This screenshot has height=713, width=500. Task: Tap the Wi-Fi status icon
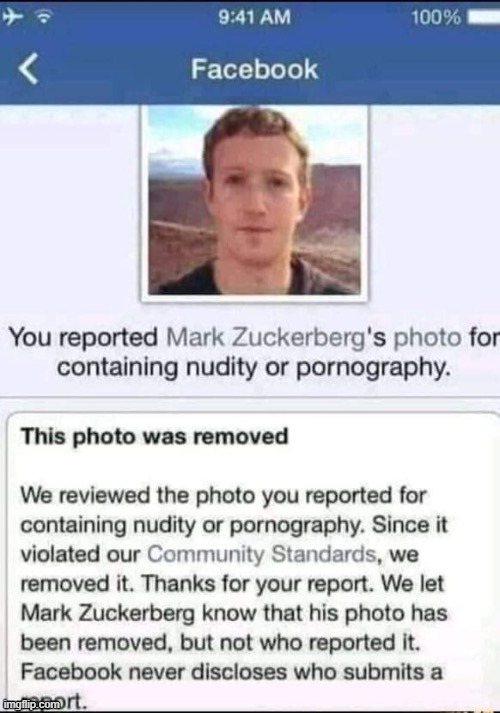click(44, 18)
